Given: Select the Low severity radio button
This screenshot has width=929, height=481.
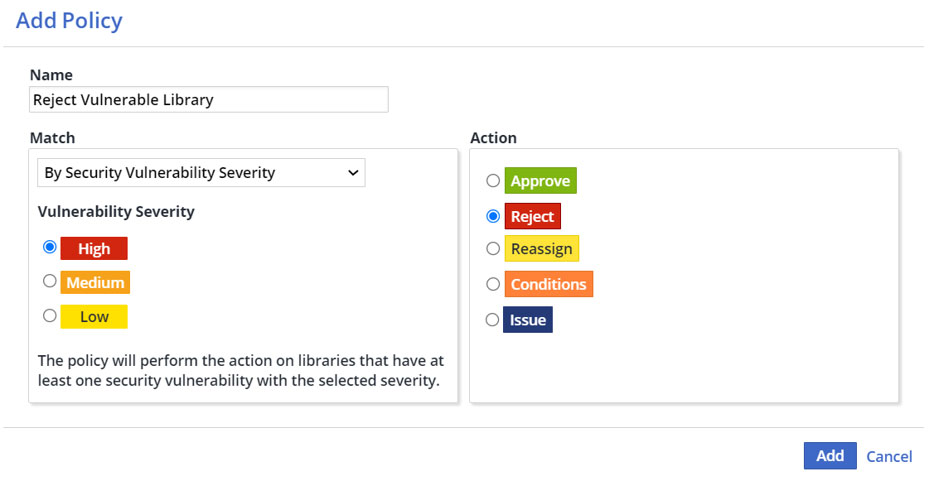Looking at the screenshot, I should (x=50, y=315).
